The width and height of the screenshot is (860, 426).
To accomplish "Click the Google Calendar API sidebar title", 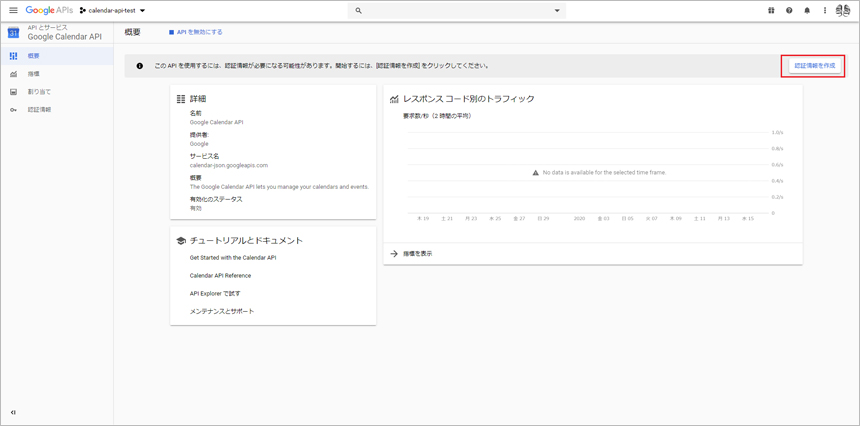I will point(64,36).
